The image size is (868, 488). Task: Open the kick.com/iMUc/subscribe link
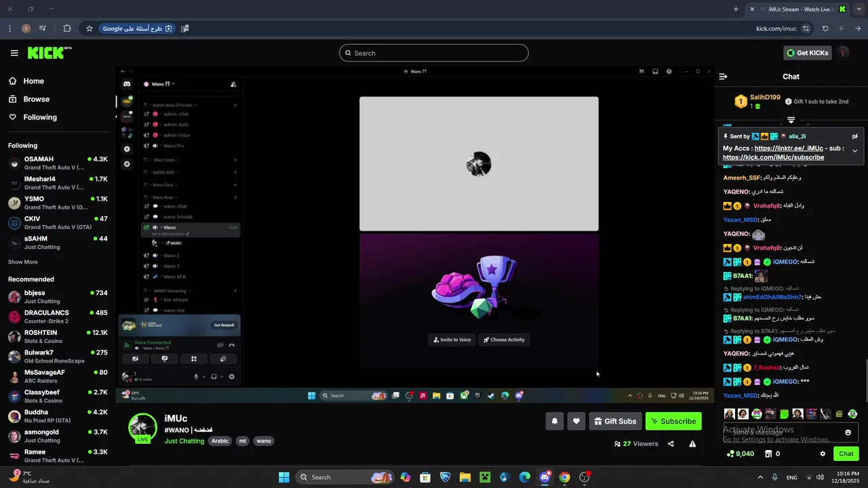pos(773,157)
